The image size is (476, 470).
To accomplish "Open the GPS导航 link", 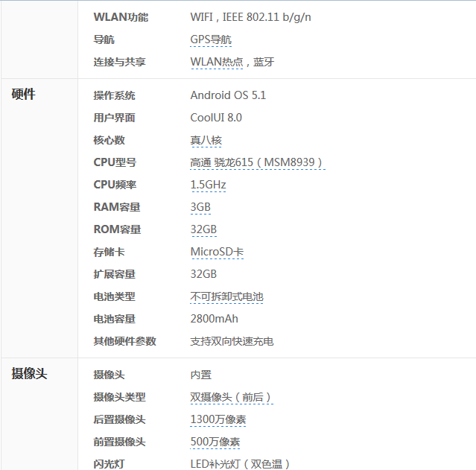I will tap(211, 39).
